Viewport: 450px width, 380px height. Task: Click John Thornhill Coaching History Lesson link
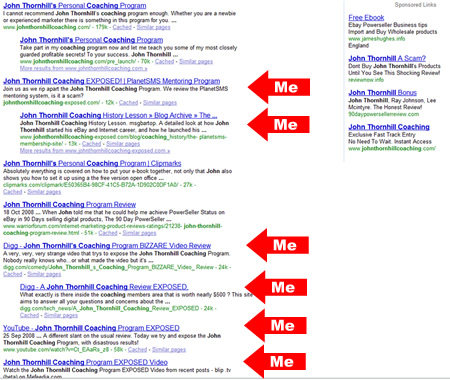coord(118,115)
